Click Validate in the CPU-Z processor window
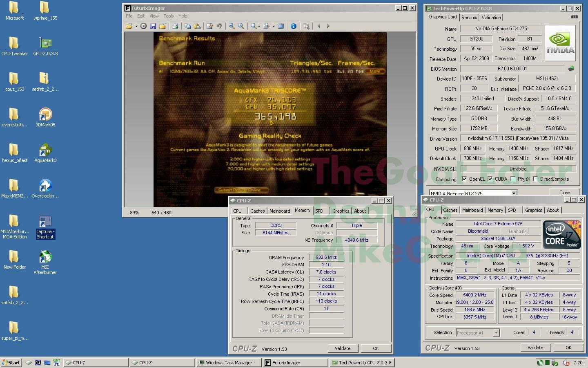 click(535, 348)
